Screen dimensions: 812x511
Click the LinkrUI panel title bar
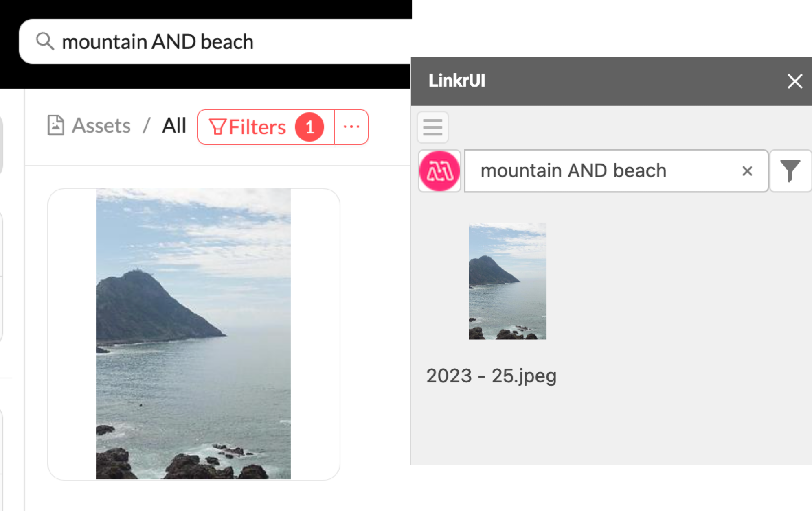tap(611, 81)
